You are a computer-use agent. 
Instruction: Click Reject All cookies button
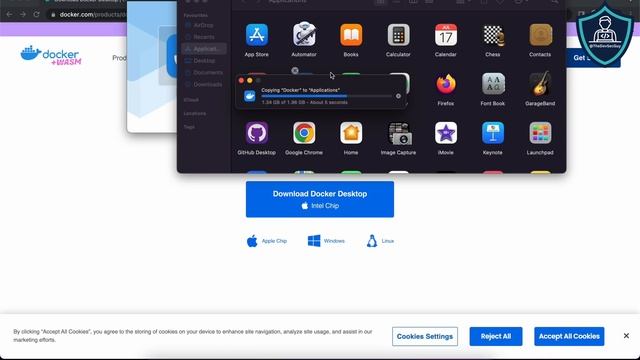point(496,336)
